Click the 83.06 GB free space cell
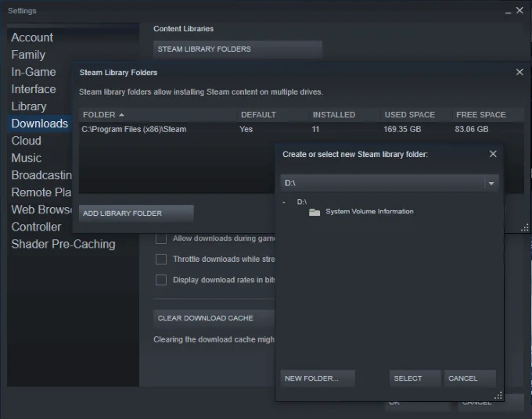The image size is (532, 419). tap(471, 129)
